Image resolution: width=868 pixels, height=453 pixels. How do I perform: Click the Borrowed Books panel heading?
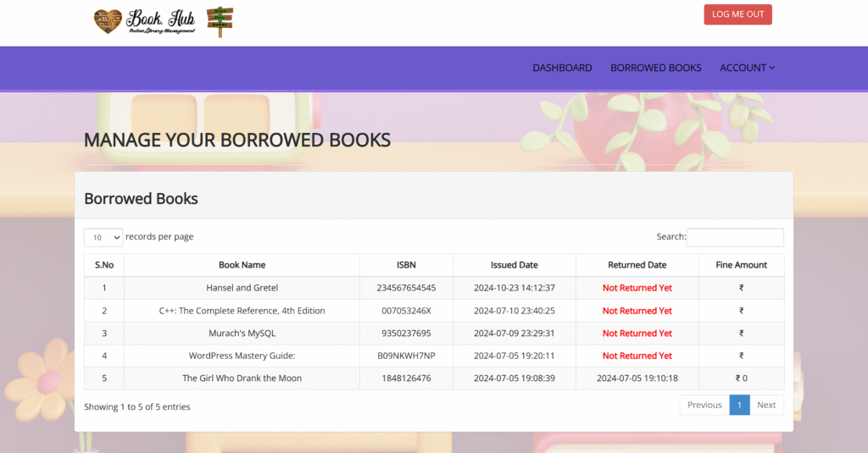coord(141,199)
